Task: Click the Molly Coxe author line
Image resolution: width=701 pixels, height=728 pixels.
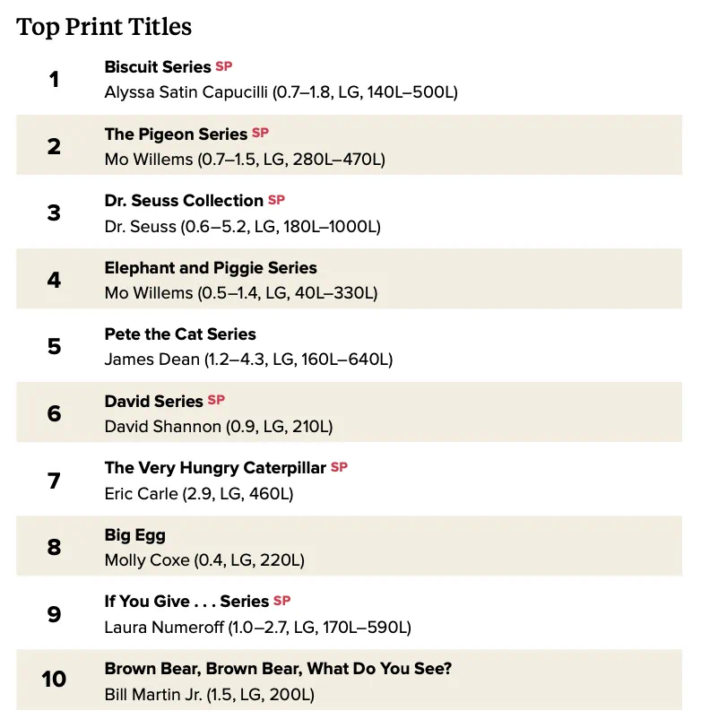Action: click(x=204, y=560)
